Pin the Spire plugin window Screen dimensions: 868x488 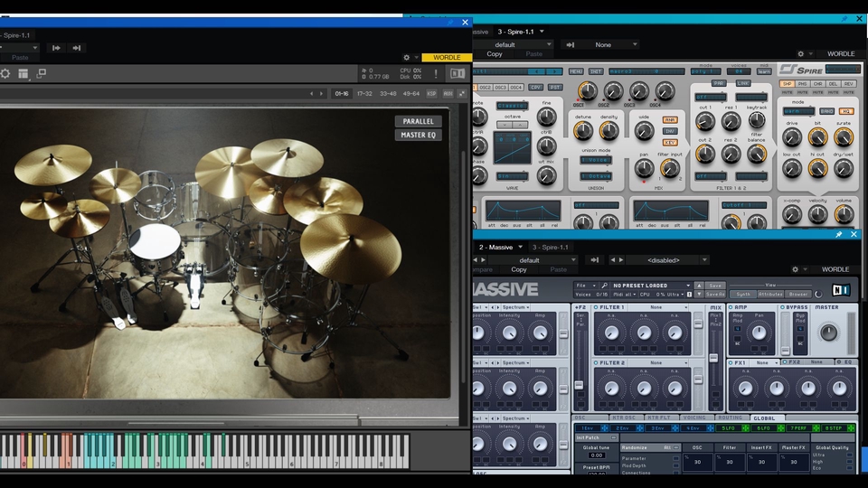(x=844, y=19)
